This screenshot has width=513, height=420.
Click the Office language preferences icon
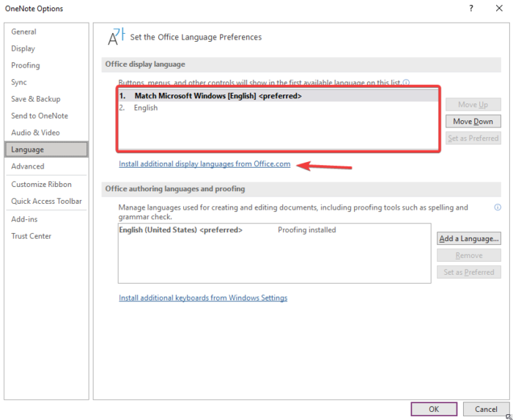pos(116,37)
